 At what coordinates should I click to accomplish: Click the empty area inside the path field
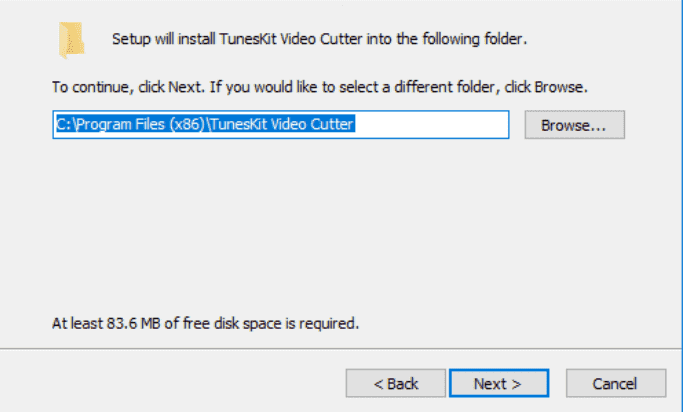[431, 125]
